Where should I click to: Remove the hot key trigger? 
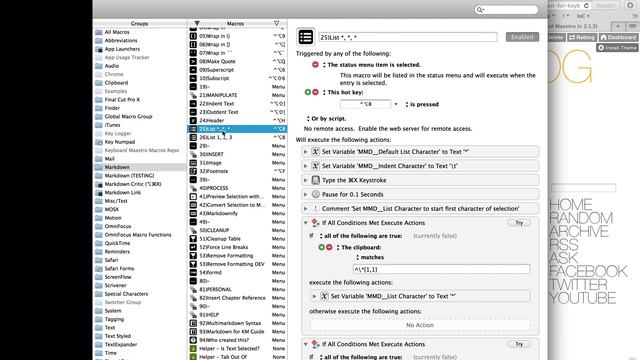[x=315, y=92]
